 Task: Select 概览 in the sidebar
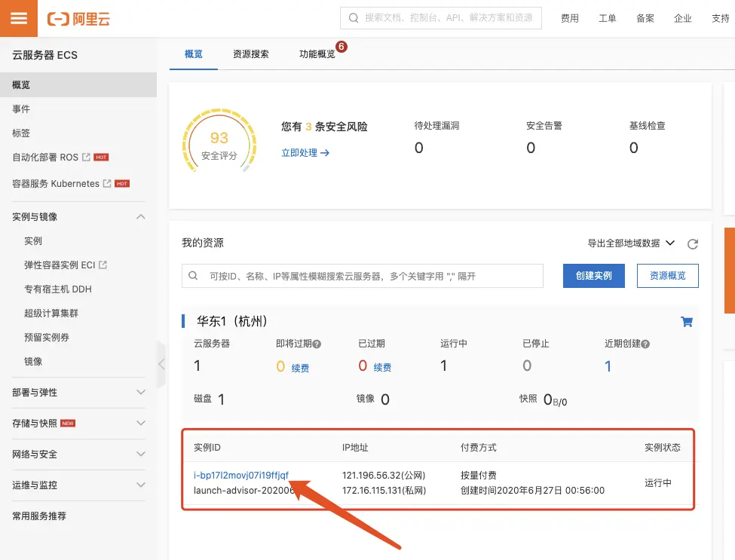pos(78,84)
